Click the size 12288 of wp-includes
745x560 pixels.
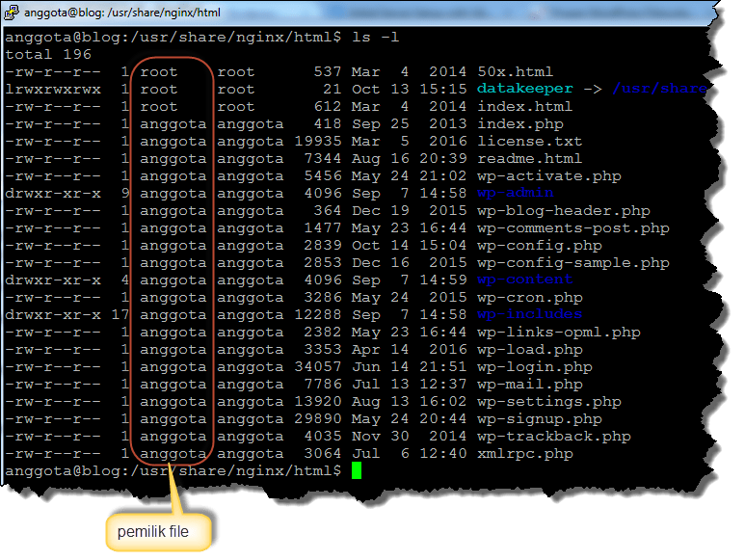point(318,315)
